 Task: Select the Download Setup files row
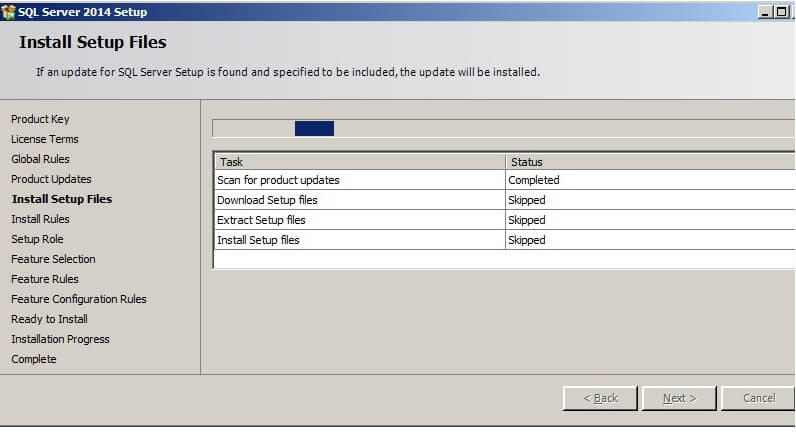pos(505,200)
